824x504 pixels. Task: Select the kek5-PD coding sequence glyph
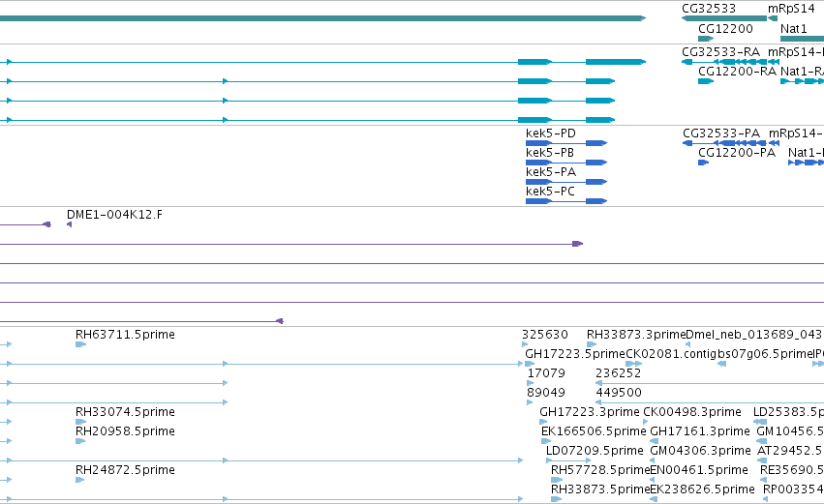(x=566, y=143)
